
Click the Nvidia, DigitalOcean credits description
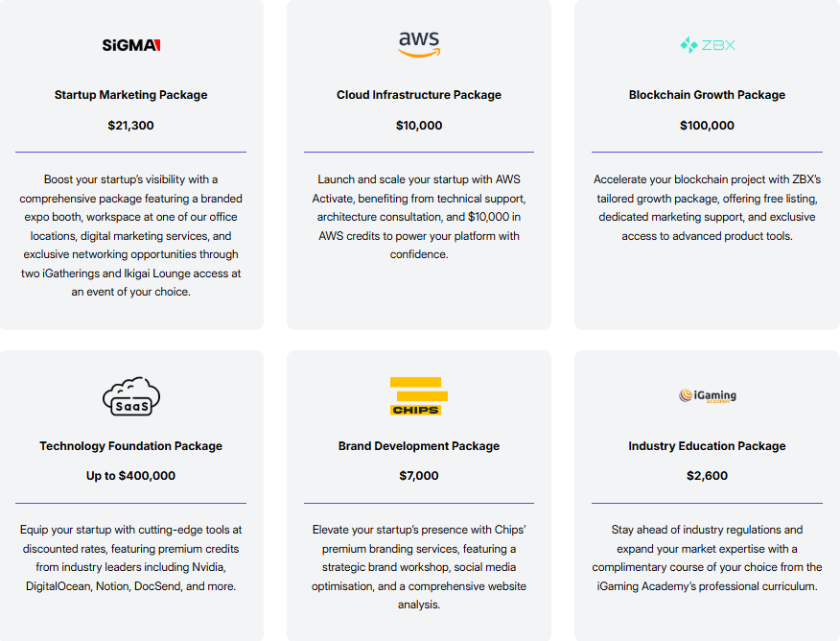coord(130,558)
